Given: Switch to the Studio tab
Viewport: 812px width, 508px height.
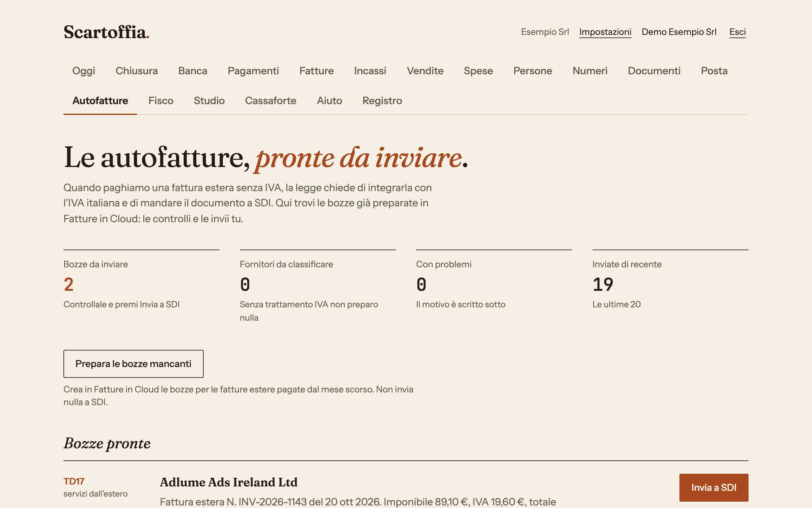Looking at the screenshot, I should [209, 101].
